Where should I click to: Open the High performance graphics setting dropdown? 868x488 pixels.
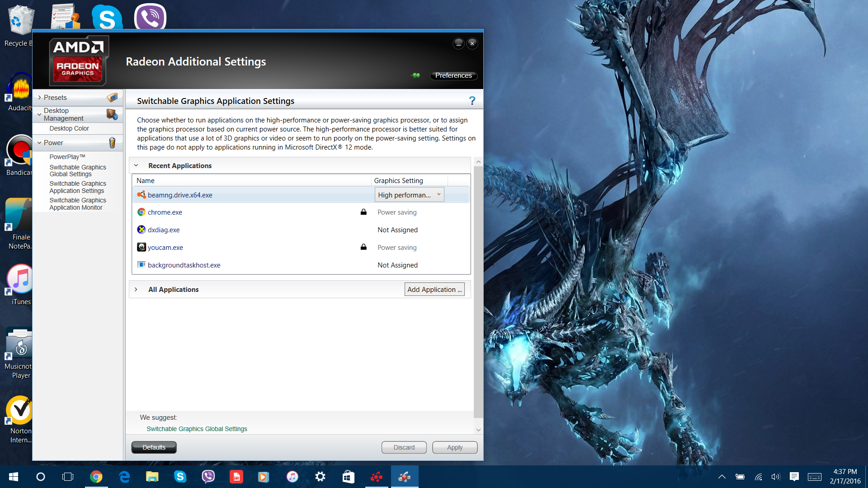(x=409, y=195)
